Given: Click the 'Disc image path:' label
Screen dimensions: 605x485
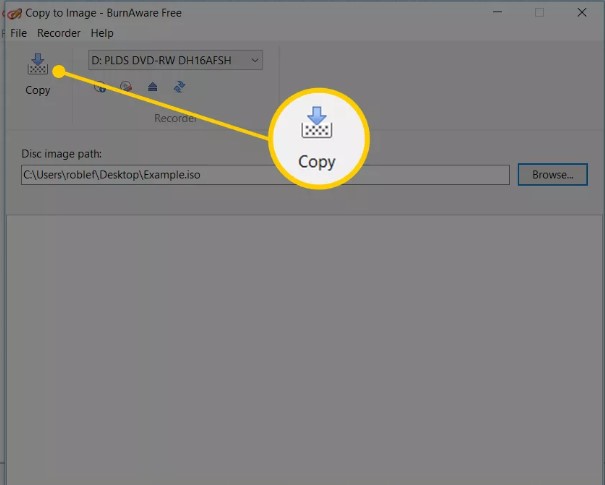Looking at the screenshot, I should [61, 154].
